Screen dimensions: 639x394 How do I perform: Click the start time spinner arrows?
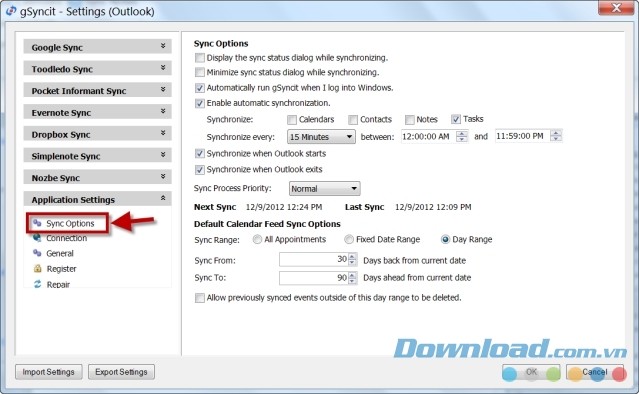462,136
